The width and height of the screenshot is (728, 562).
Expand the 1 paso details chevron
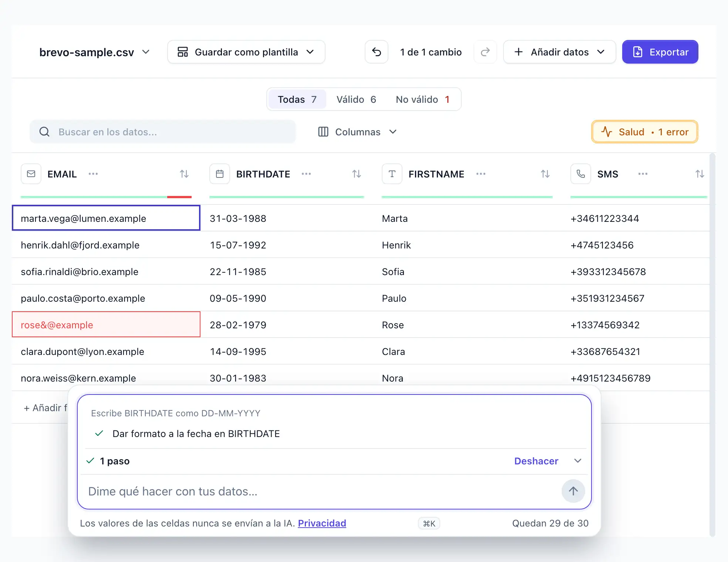click(578, 461)
